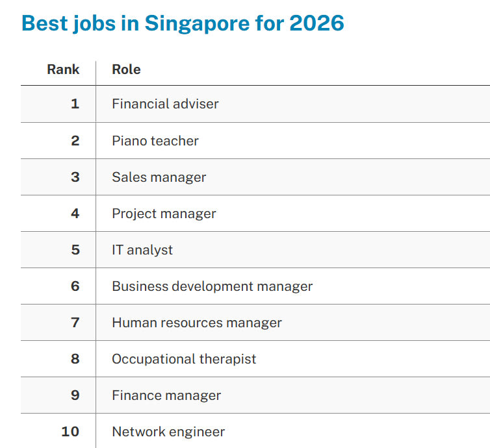
Task: Click rank number 1
Action: point(75,104)
